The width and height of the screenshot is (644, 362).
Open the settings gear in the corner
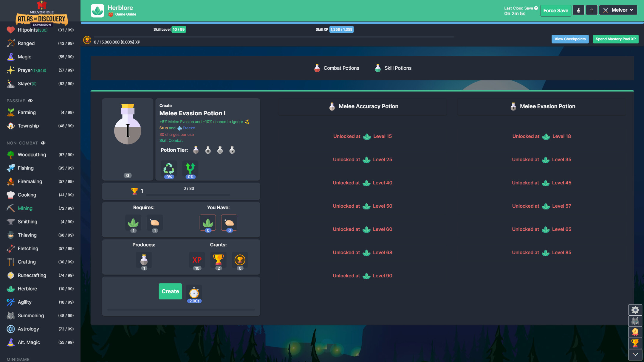[x=635, y=310]
